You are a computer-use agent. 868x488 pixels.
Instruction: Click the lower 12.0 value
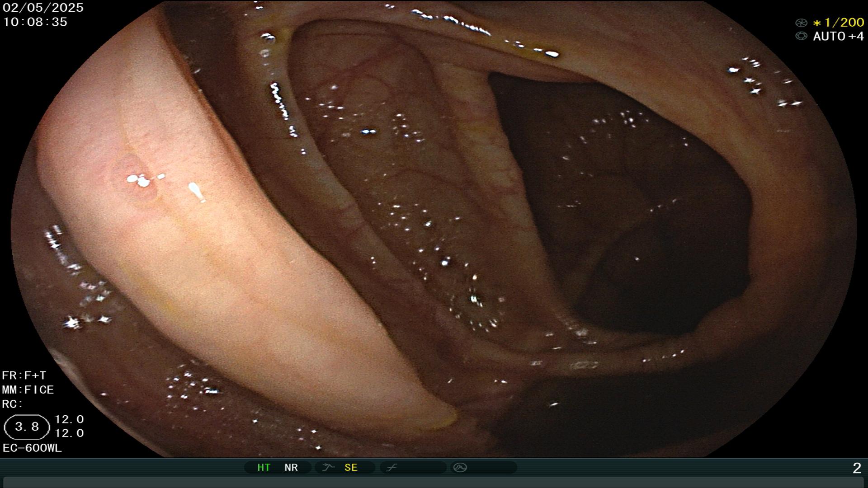[x=69, y=433]
